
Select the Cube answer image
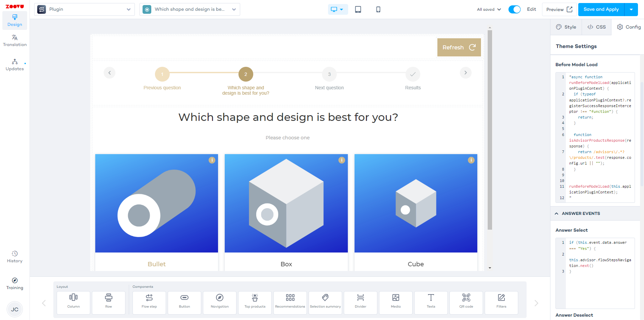416,203
